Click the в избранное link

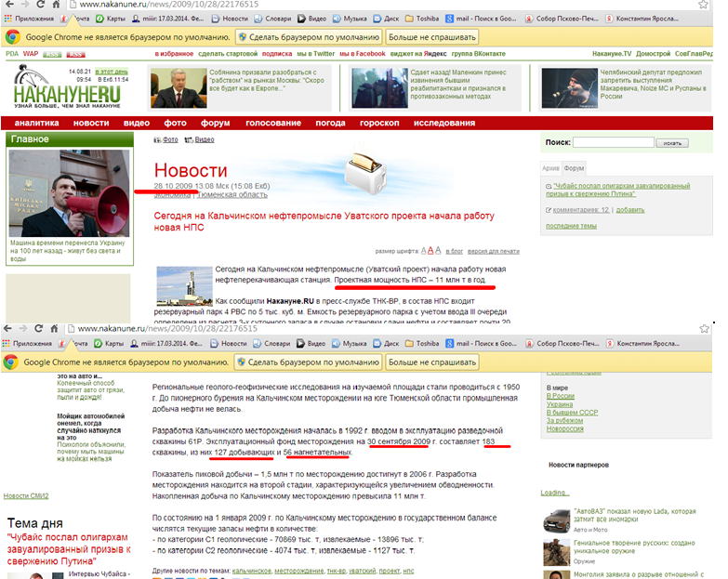pos(174,54)
